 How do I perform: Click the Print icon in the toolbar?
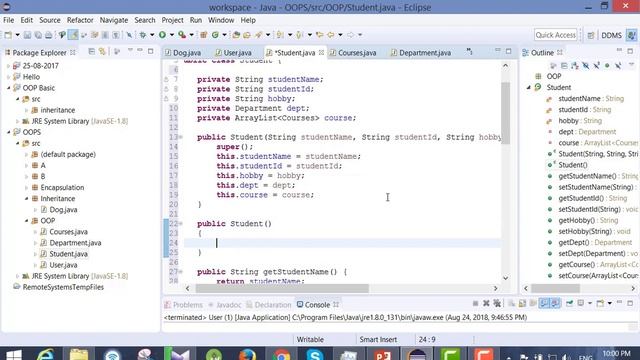point(49,35)
